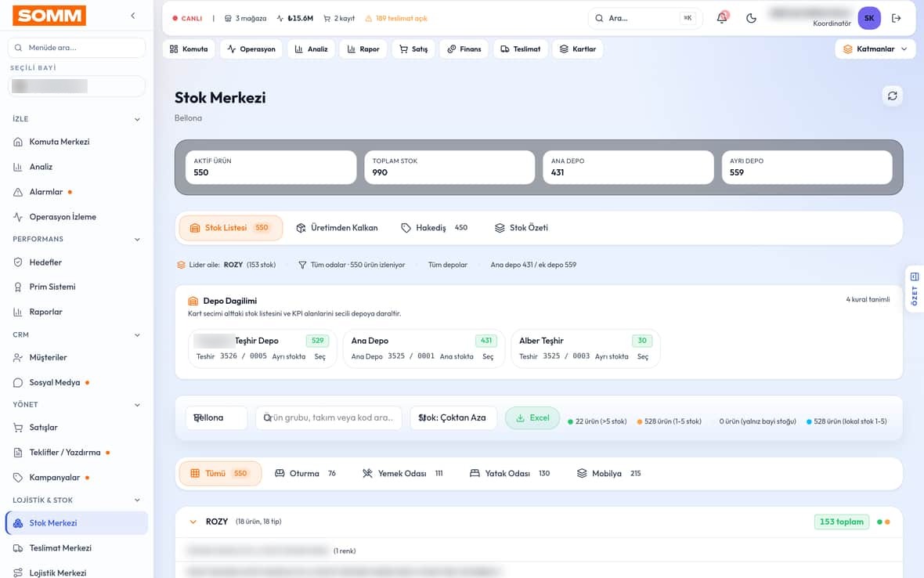Collapse the ROZY product group row
Image resolution: width=924 pixels, height=578 pixels.
[193, 522]
